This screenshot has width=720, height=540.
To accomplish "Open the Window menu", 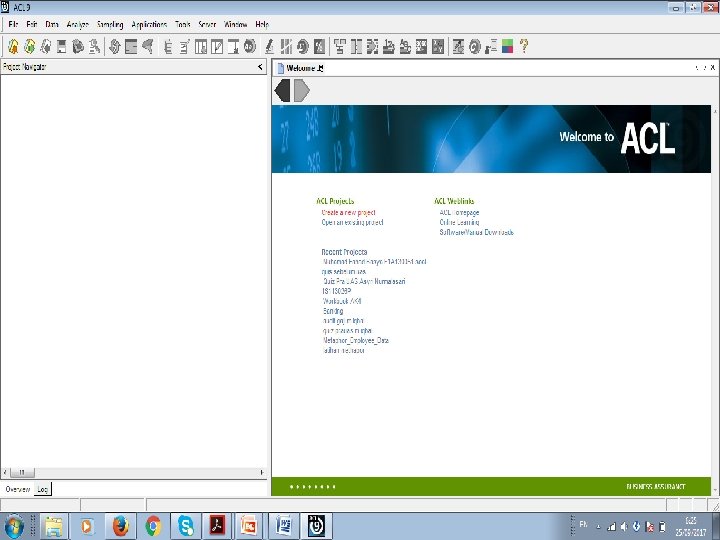I will point(236,24).
